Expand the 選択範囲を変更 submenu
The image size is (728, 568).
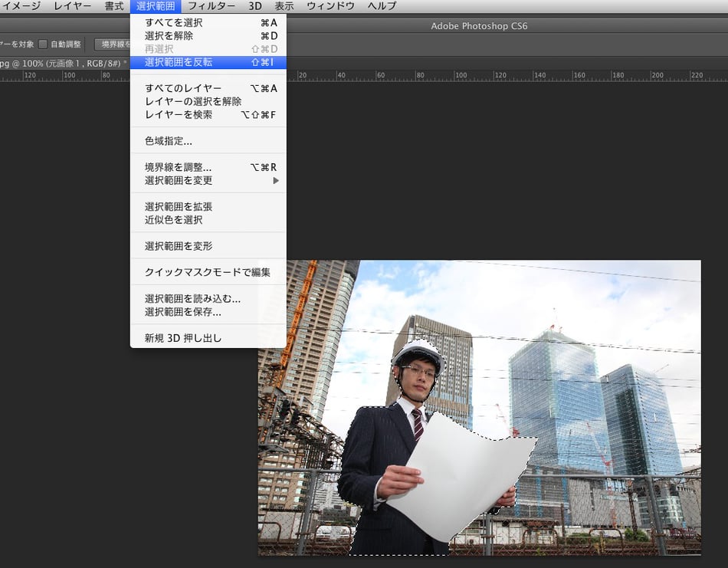[x=179, y=180]
